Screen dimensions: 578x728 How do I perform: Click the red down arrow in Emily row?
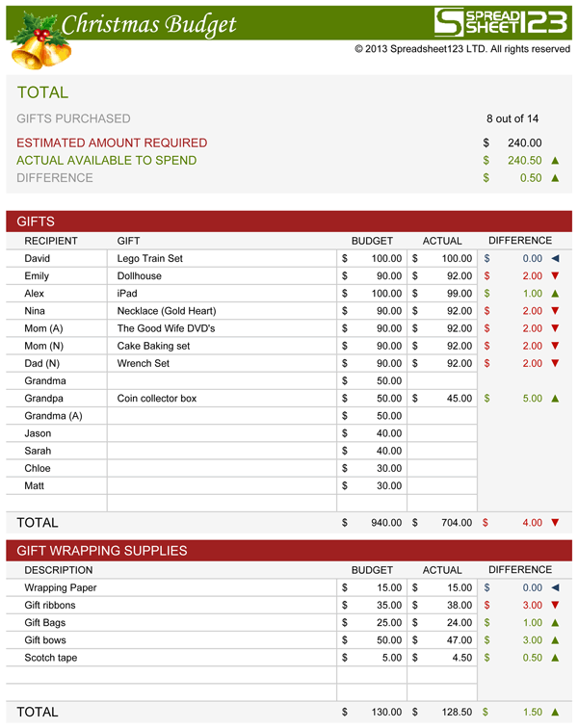click(x=555, y=276)
